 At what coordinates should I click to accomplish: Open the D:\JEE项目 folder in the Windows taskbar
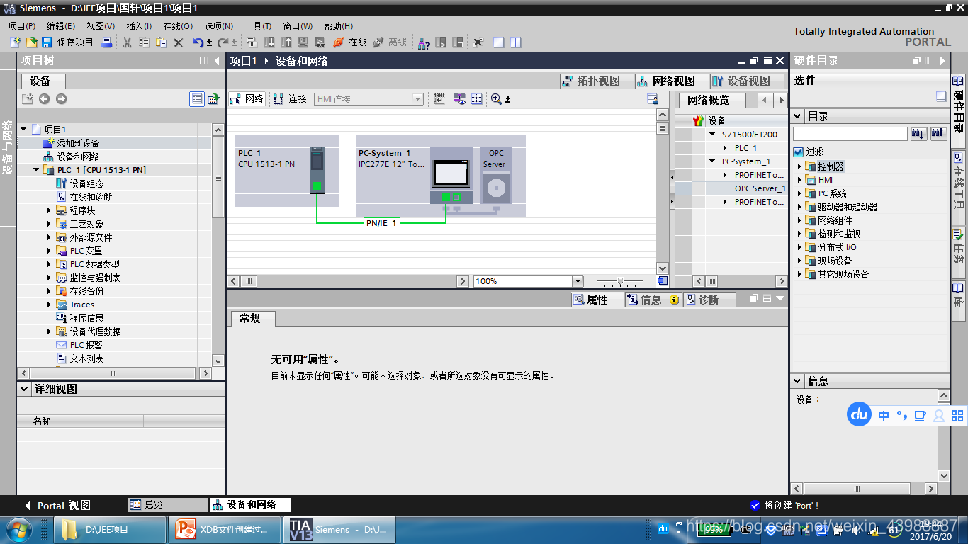coord(110,530)
